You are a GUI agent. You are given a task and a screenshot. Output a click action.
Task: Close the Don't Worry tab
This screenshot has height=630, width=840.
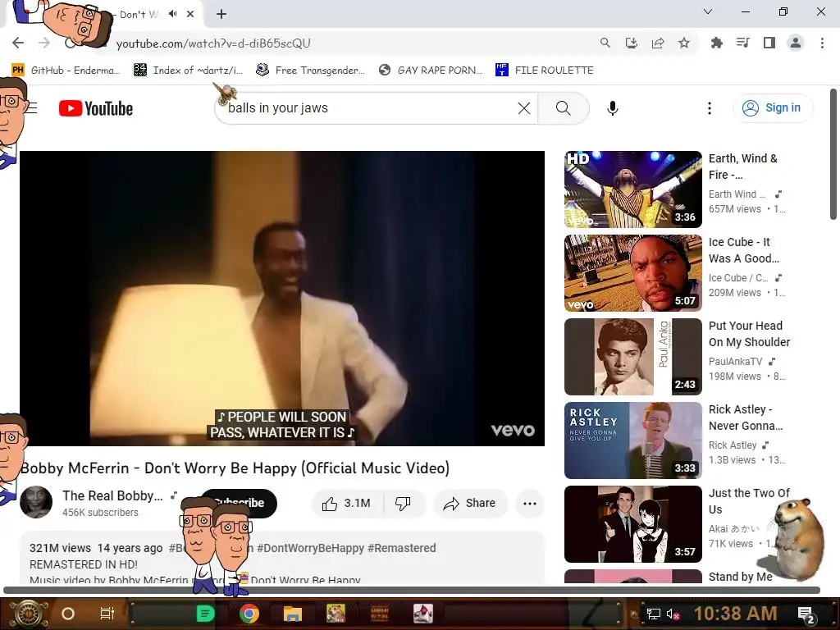pos(190,14)
